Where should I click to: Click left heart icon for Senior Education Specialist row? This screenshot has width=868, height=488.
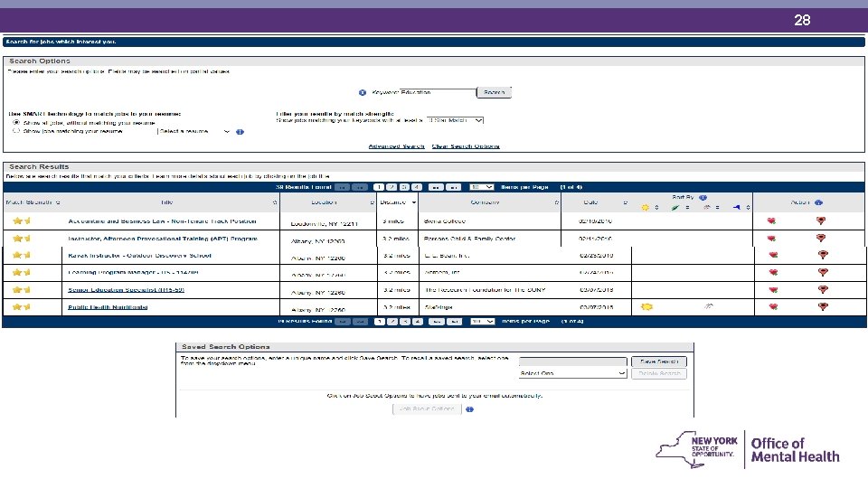click(773, 290)
